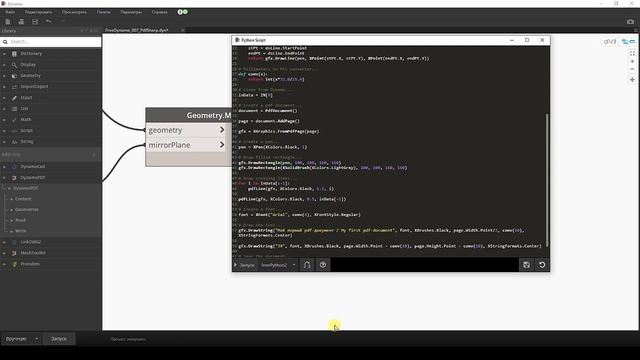The height and width of the screenshot is (360, 640).
Task: Switch to 3D background preview navigation
Action: tap(610, 41)
